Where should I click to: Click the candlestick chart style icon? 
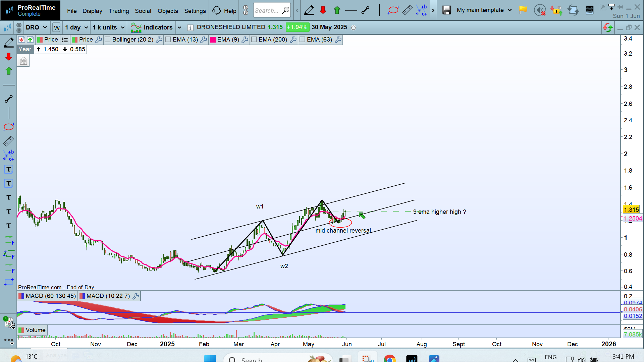[x=7, y=27]
